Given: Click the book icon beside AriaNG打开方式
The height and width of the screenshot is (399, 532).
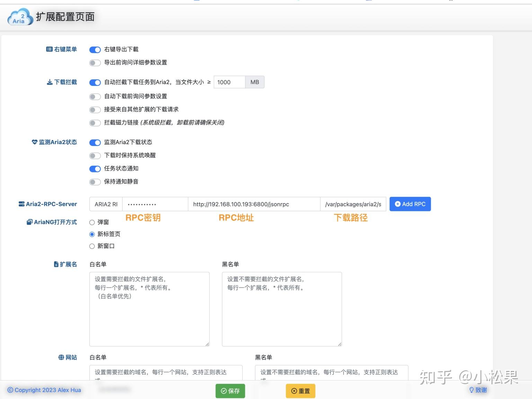Looking at the screenshot, I should point(29,222).
